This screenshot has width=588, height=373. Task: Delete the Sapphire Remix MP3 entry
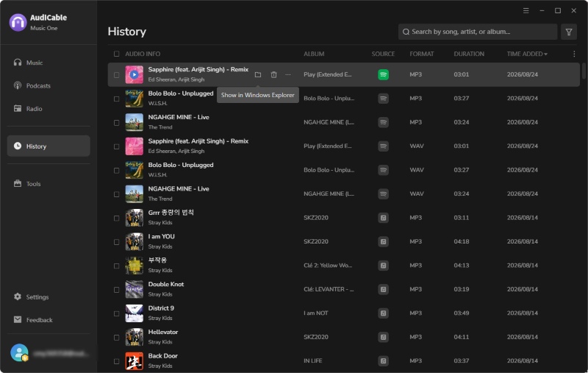(273, 75)
